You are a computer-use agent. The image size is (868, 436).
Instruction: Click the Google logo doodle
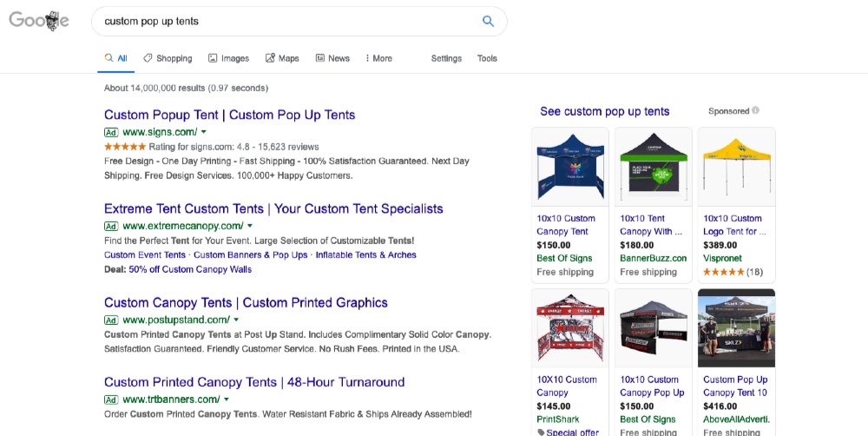tap(39, 21)
